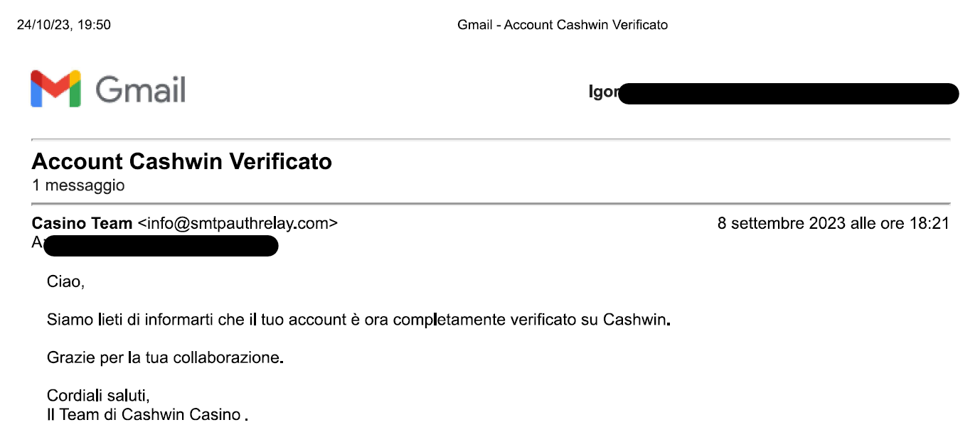Click the sentence starting Siamo lieti di informarti
980x442 pixels.
[x=358, y=320]
